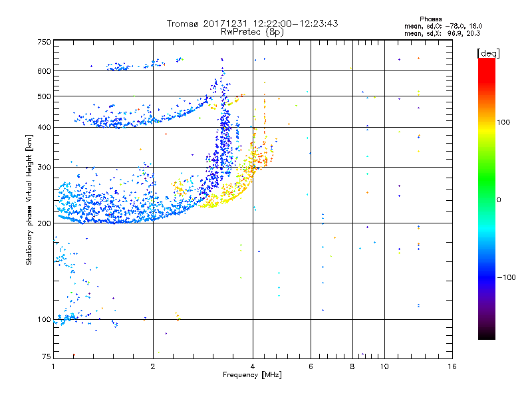Click the colorbar label '100'

(503, 122)
